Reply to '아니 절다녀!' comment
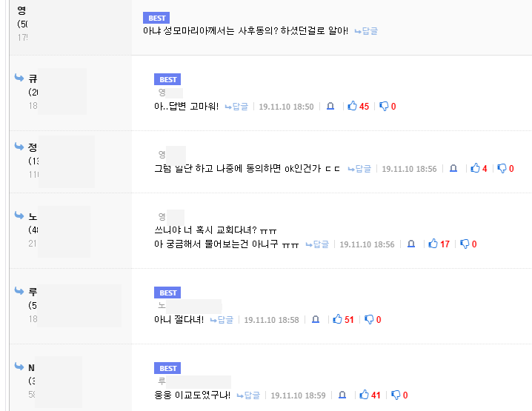 pos(222,320)
